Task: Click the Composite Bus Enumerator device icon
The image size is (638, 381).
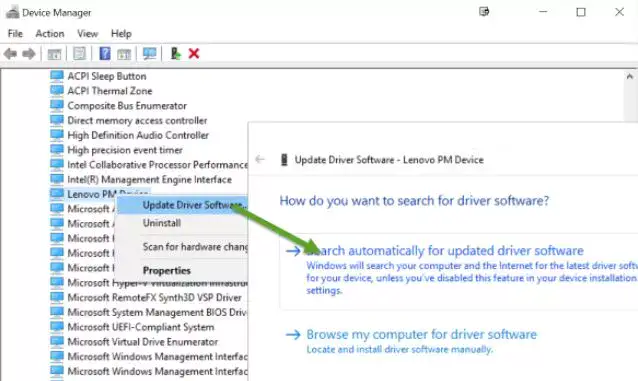Action: pos(57,105)
